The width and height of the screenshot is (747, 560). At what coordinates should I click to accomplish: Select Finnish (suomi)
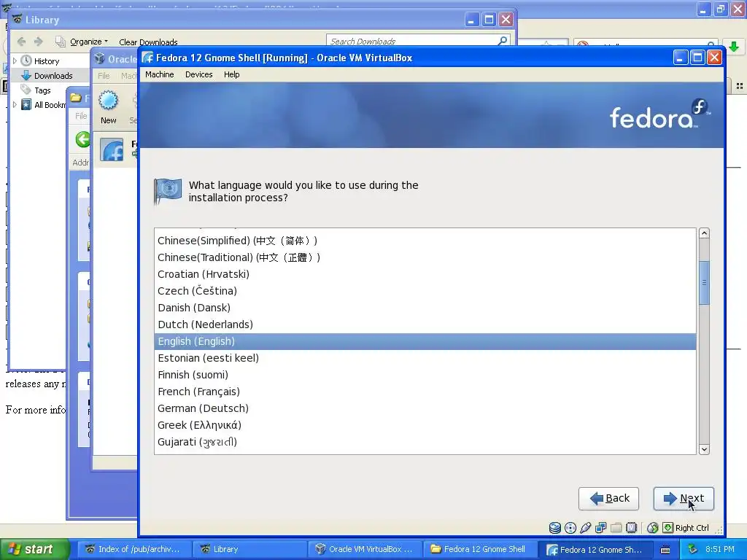click(x=425, y=375)
